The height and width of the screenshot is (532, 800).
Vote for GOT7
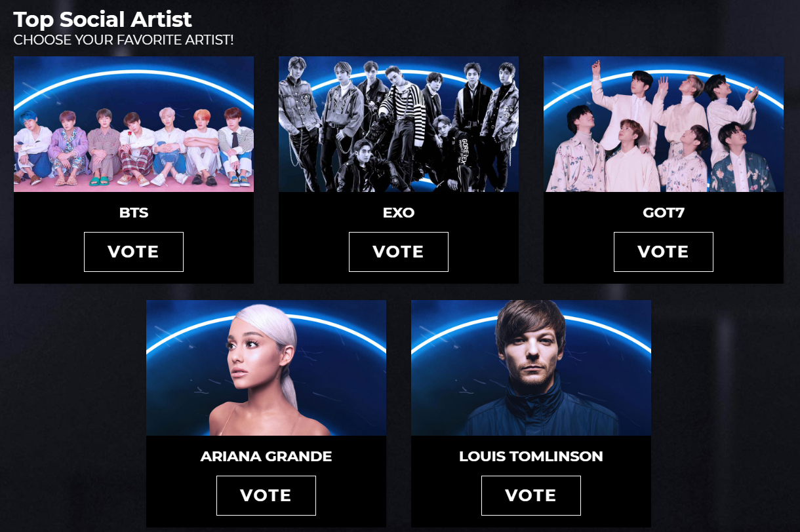click(x=664, y=252)
